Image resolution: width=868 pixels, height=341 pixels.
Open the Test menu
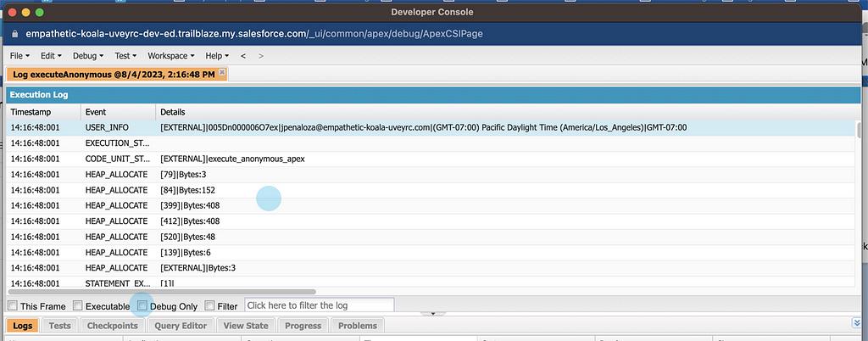point(125,56)
